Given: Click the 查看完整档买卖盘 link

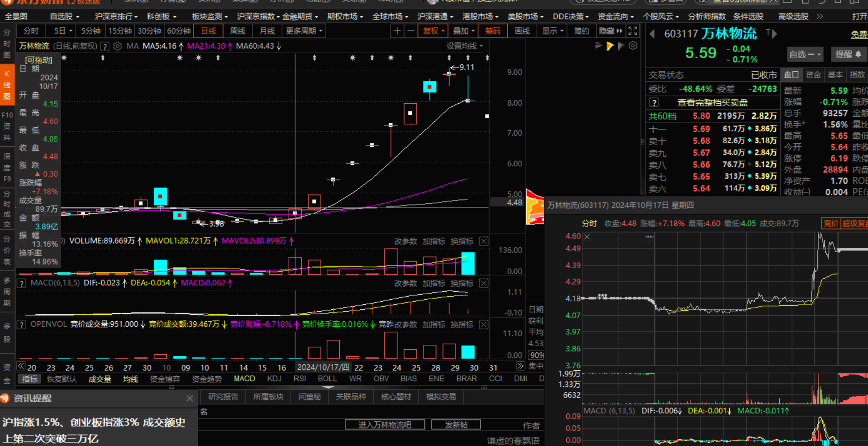Looking at the screenshot, I should [x=712, y=103].
